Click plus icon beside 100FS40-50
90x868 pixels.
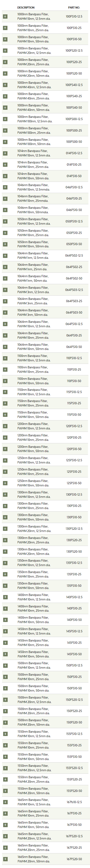point(5,108)
